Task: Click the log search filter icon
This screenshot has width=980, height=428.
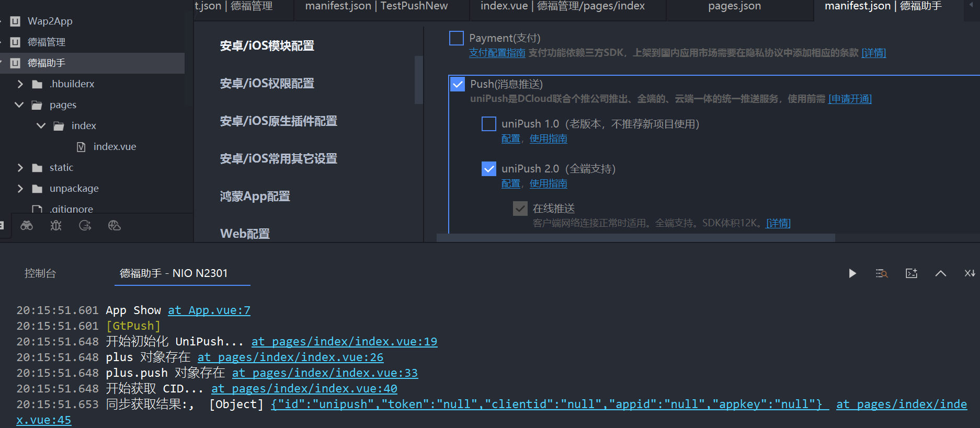Action: point(882,273)
